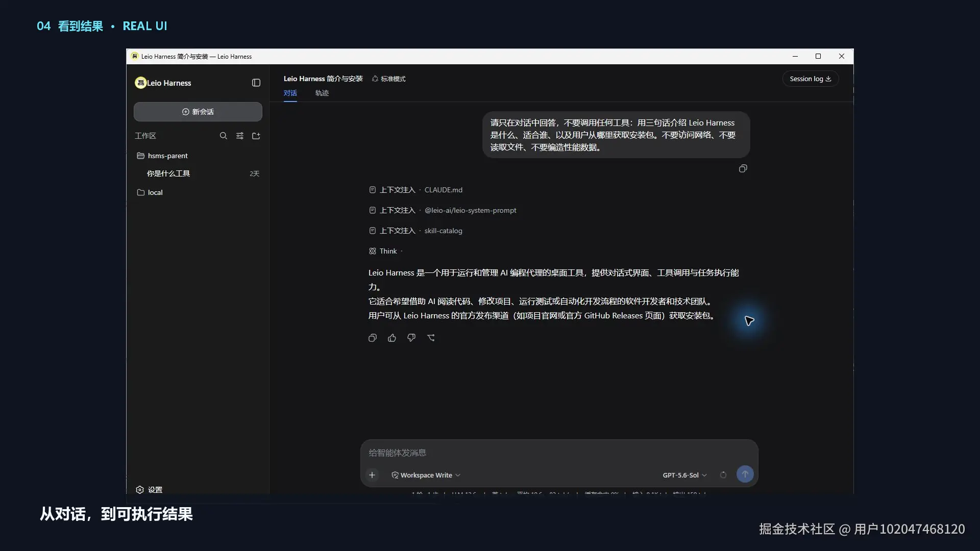Image resolution: width=980 pixels, height=551 pixels.
Task: Maximize the Leio Harness window
Action: click(x=818, y=56)
